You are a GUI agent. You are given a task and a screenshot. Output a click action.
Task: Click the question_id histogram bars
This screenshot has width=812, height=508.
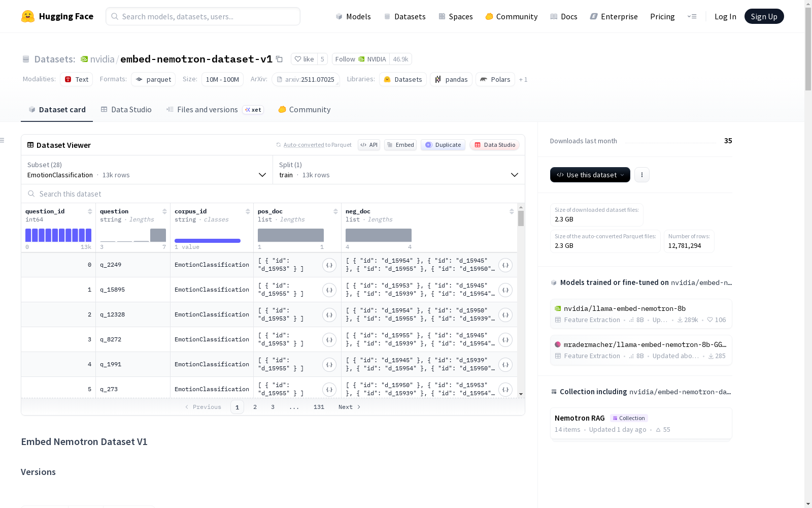coord(58,235)
